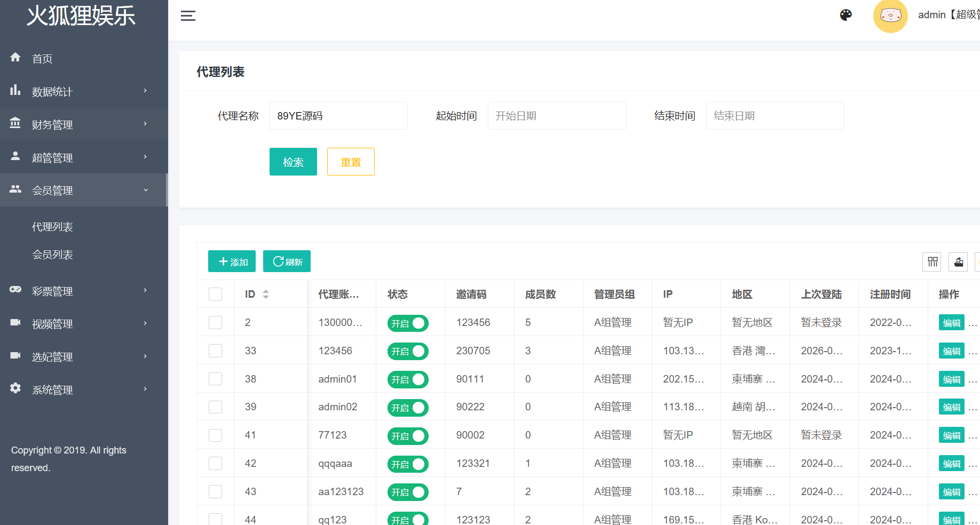This screenshot has height=525, width=980.
Task: Click the 彩票管理 gamepad icon
Action: click(15, 290)
